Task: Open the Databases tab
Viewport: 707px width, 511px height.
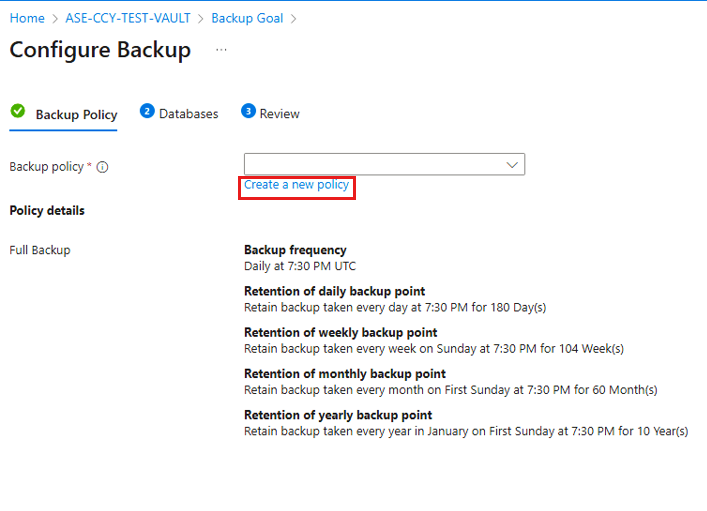Action: [188, 114]
